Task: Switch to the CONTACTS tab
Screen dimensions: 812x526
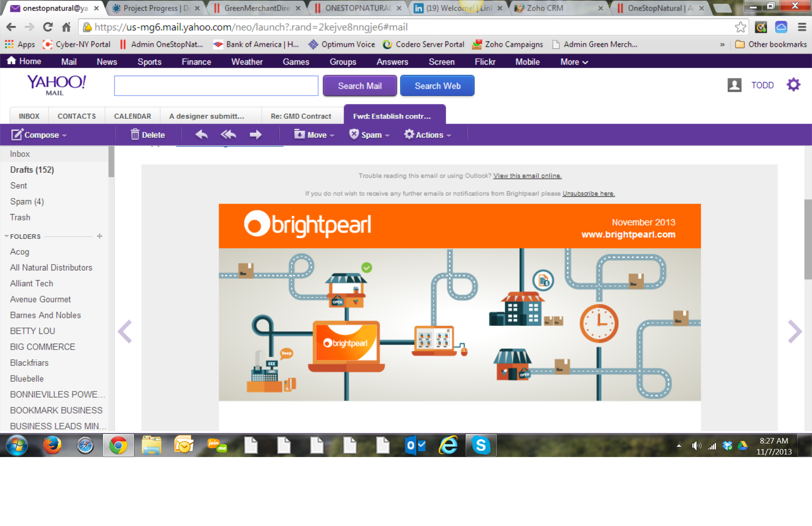Action: coord(77,116)
